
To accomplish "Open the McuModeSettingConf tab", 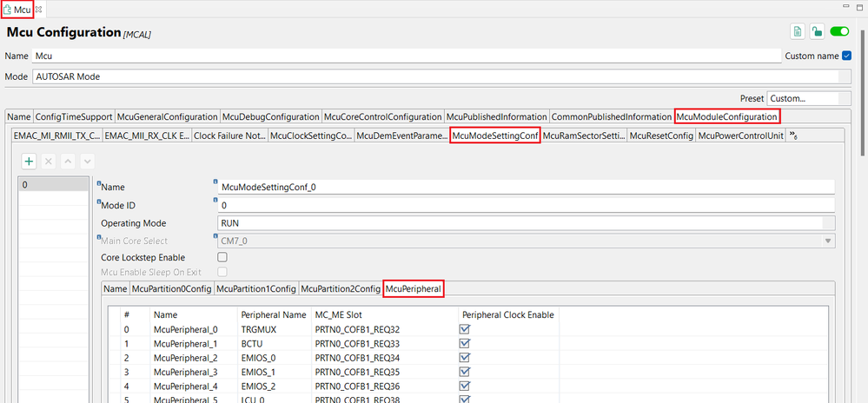I will [x=495, y=135].
